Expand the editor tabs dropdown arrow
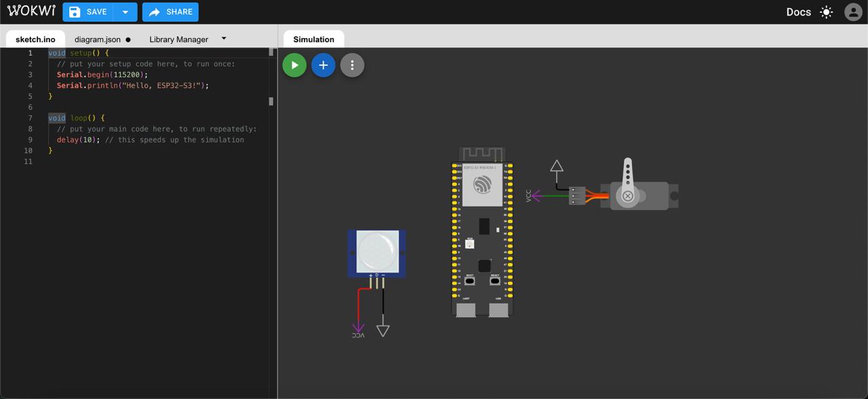The width and height of the screenshot is (868, 399). point(224,39)
